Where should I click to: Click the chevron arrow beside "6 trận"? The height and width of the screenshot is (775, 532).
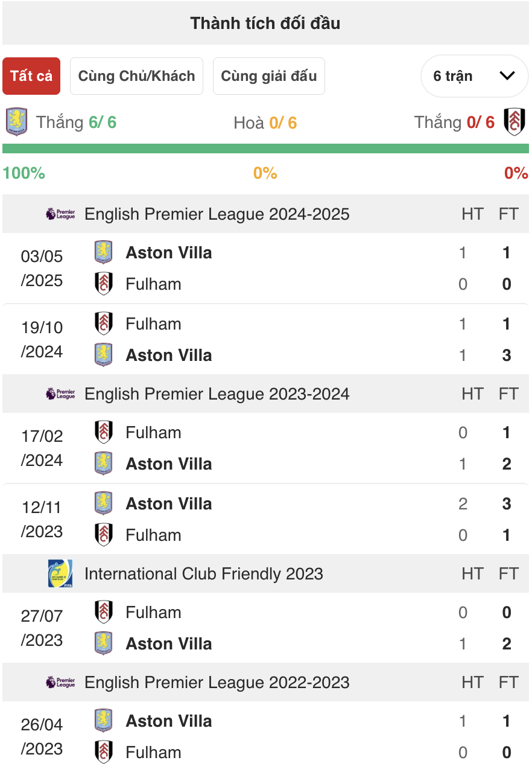(x=507, y=76)
